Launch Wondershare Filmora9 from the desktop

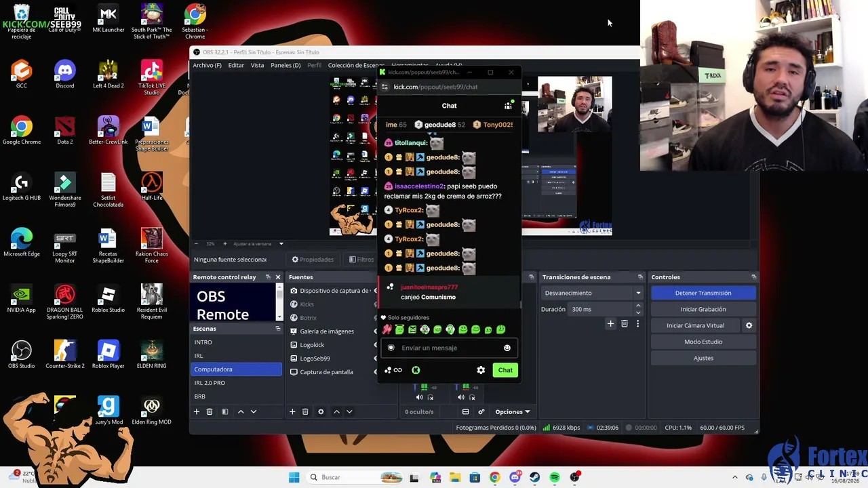65,190
